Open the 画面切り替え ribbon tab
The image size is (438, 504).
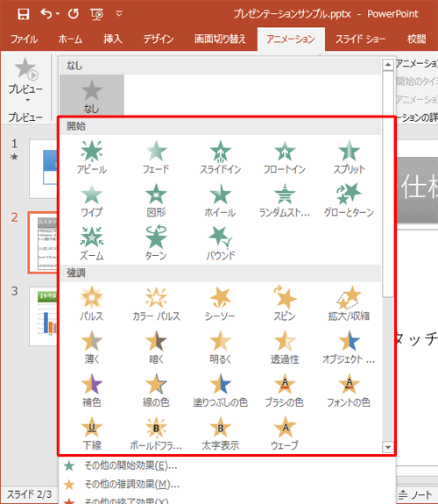(x=220, y=39)
